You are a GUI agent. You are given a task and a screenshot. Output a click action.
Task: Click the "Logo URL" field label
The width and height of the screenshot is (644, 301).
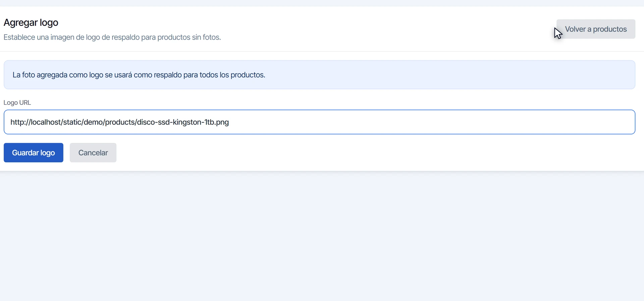tap(17, 102)
